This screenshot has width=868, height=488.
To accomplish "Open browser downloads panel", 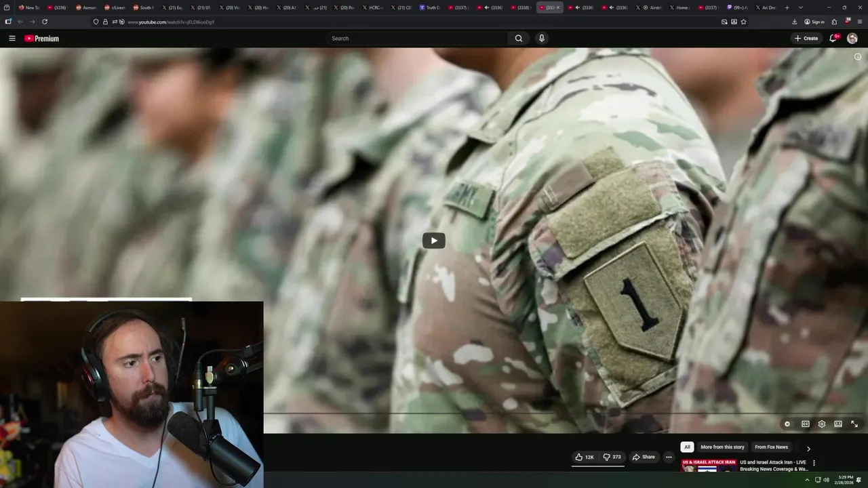I will click(x=794, y=22).
